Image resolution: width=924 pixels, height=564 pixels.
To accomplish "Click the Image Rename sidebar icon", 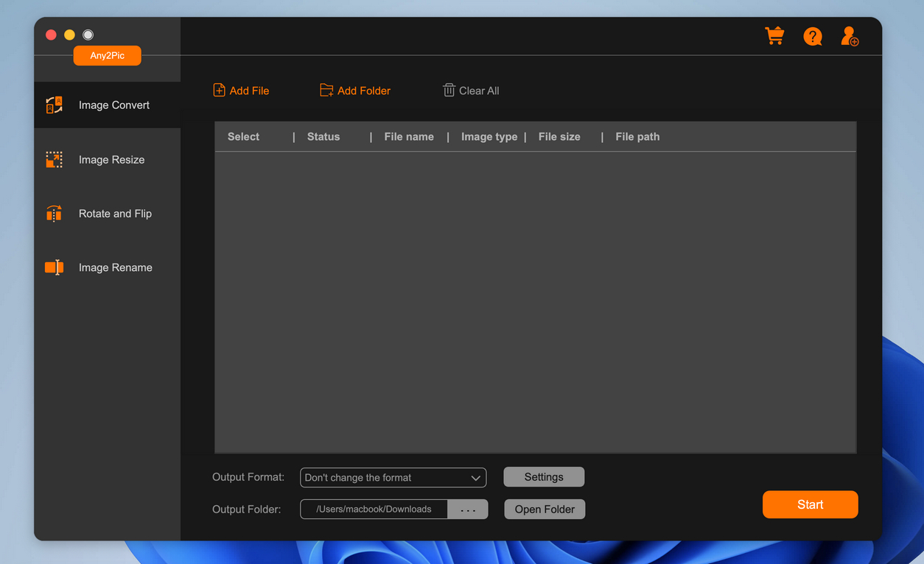I will coord(54,267).
